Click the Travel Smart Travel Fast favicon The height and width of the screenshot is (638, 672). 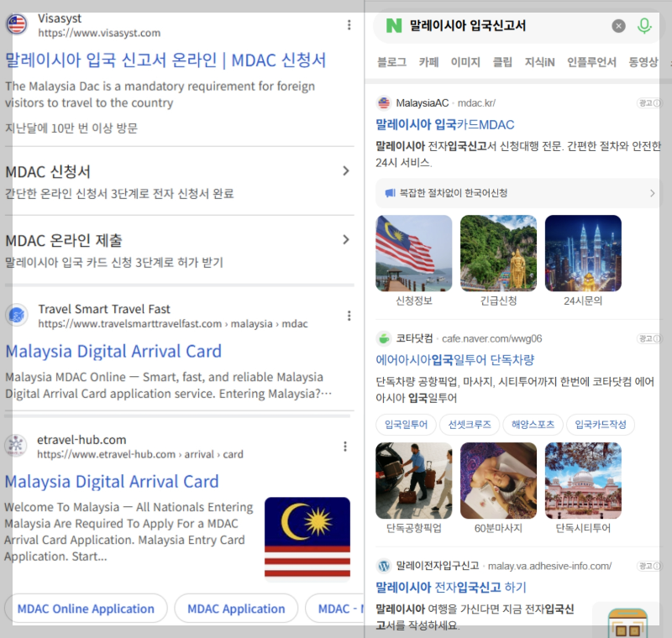(17, 316)
